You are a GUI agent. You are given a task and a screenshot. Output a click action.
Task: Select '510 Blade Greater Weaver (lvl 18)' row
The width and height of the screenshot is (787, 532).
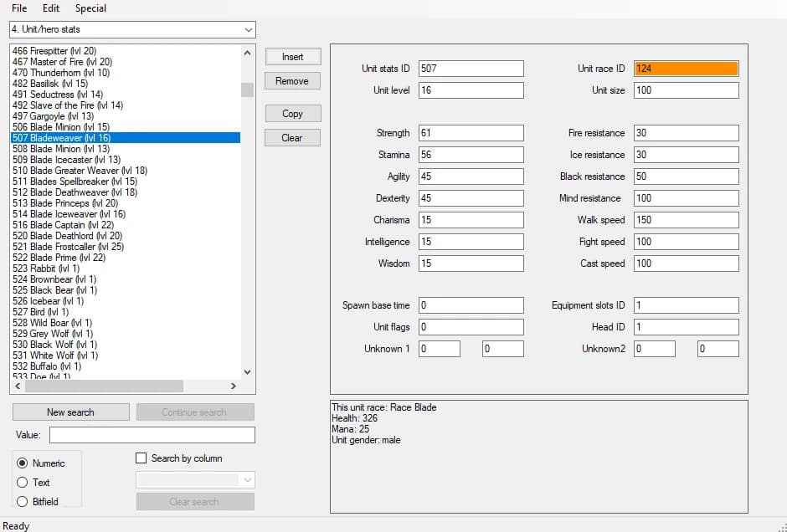click(x=126, y=171)
